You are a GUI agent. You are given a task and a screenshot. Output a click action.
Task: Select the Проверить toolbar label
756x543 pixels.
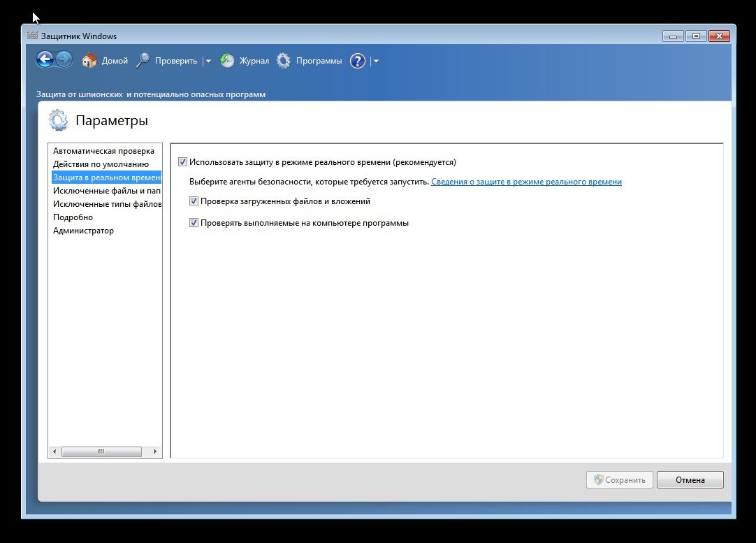coord(176,61)
